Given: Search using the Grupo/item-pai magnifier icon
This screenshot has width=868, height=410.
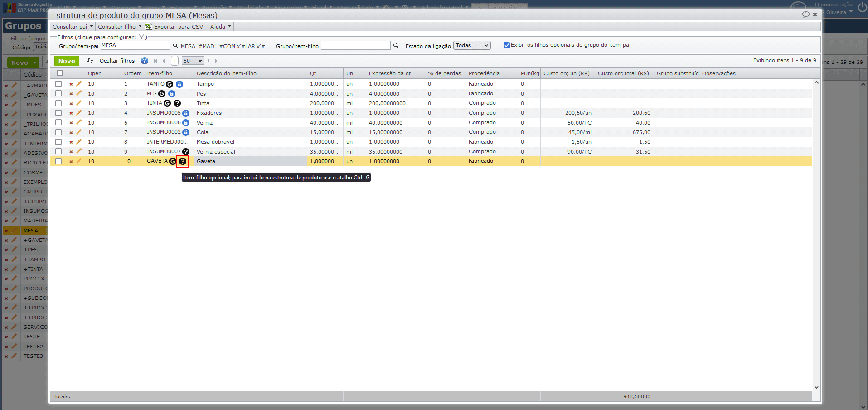Looking at the screenshot, I should coord(175,46).
